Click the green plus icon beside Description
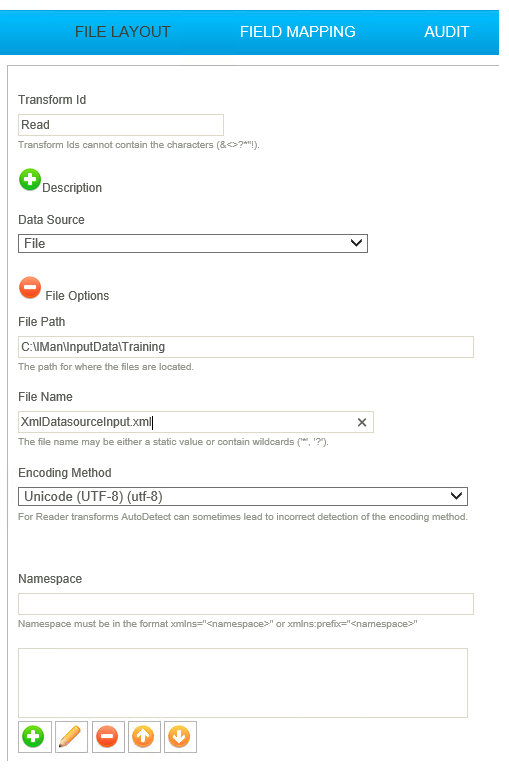 click(x=30, y=180)
